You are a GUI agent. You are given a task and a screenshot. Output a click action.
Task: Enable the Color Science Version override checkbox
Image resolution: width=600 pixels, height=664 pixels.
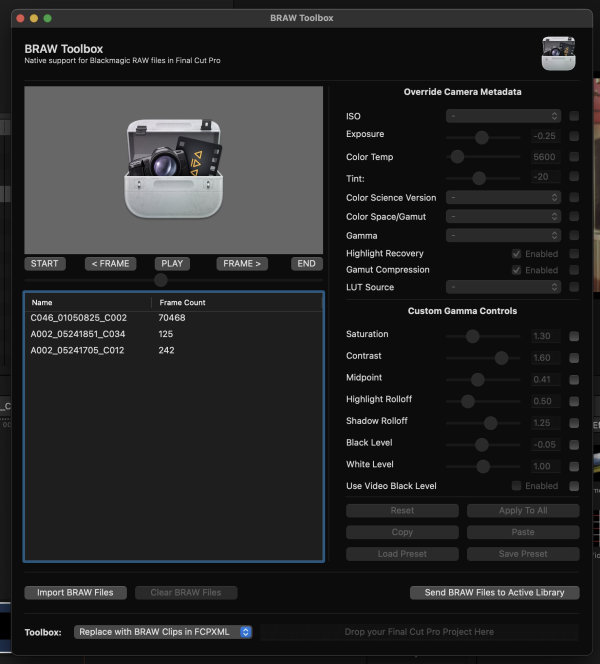click(574, 197)
